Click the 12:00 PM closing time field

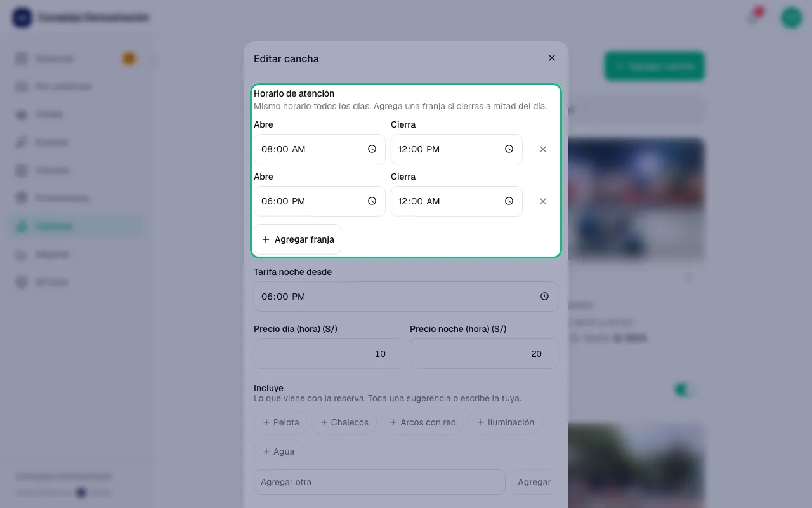click(457, 149)
